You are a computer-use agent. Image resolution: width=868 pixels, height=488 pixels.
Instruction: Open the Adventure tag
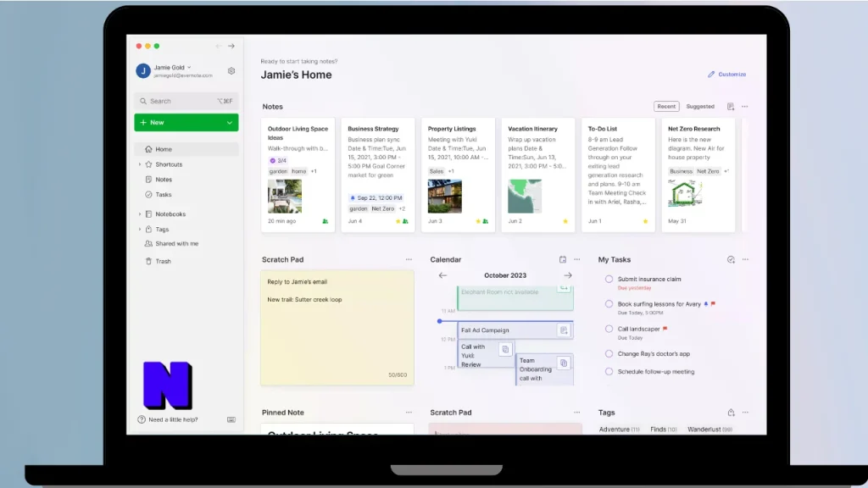pos(619,430)
